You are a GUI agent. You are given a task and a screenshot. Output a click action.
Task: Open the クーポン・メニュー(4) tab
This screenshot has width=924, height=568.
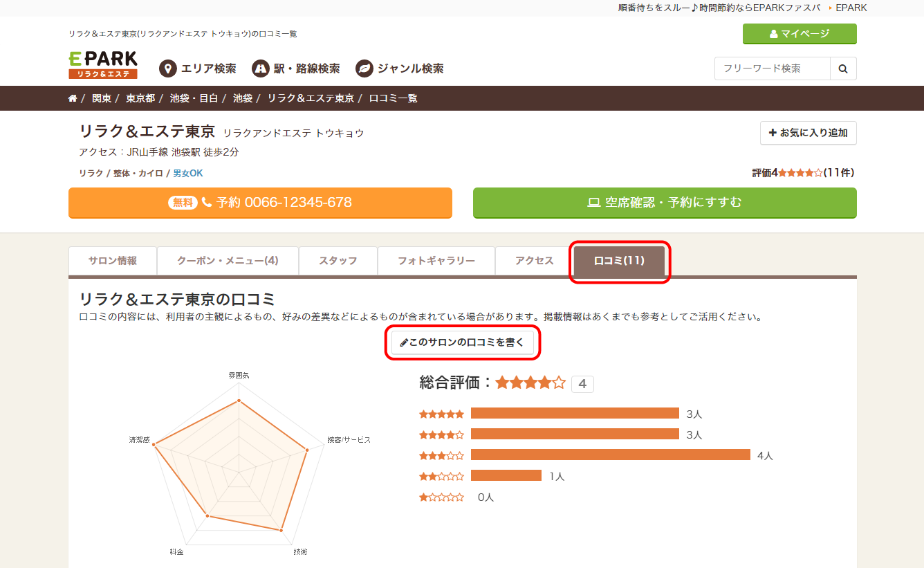228,261
